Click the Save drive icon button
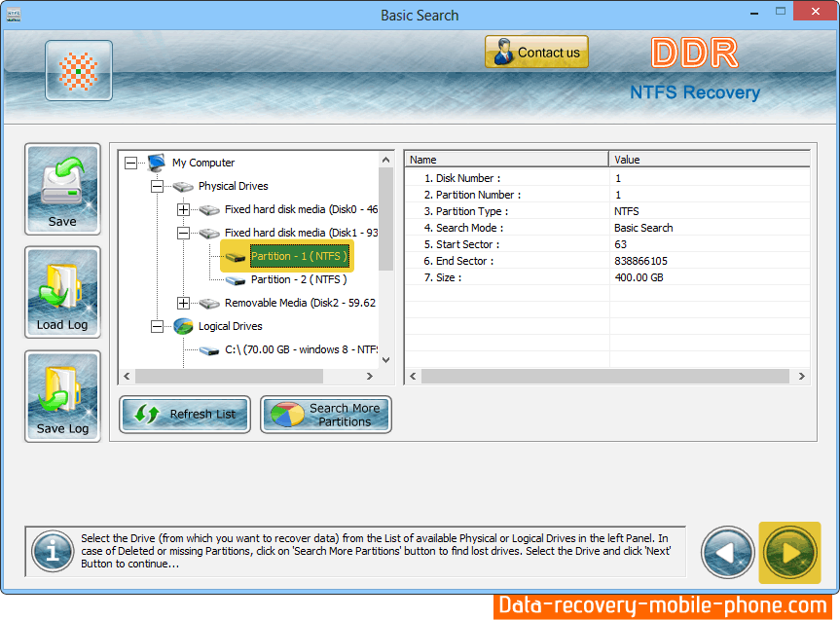This screenshot has height=620, width=840. coord(62,189)
